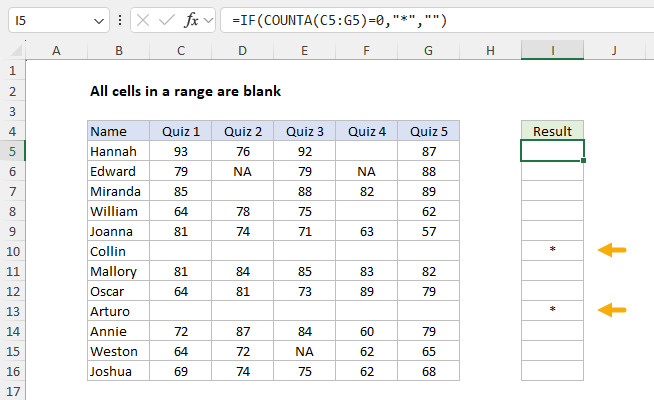This screenshot has width=654, height=400.
Task: Click the 'Quiz 3' header cell
Action: [x=304, y=131]
